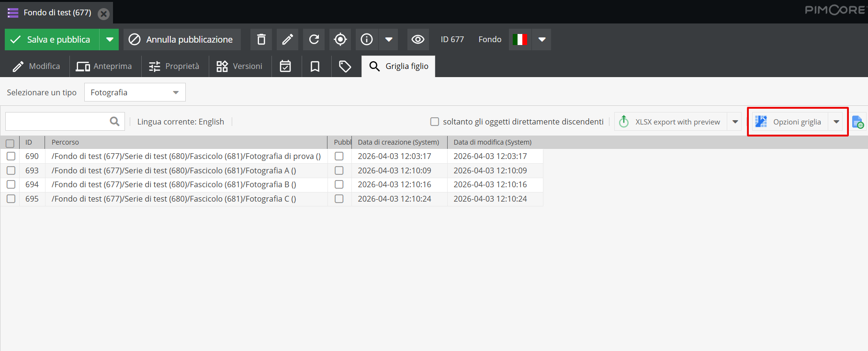Click the reload icon in toolbar
The height and width of the screenshot is (351, 868).
[314, 39]
